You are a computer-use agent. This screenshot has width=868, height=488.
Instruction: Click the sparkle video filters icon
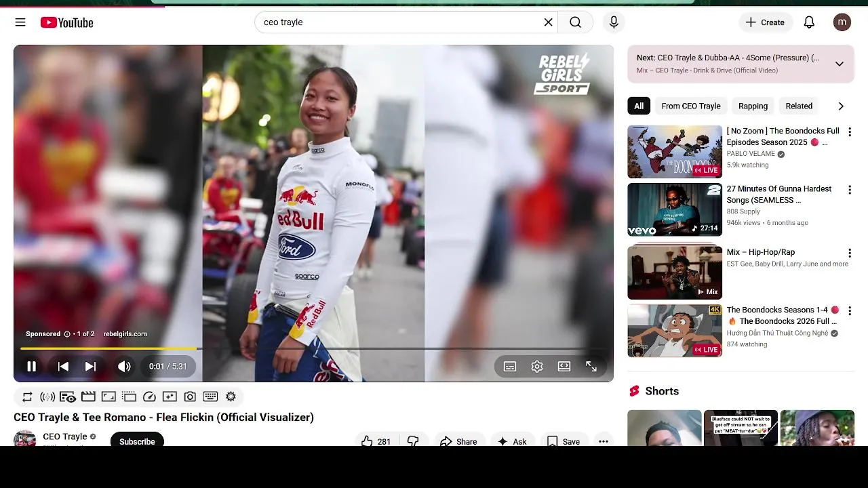pos(170,396)
